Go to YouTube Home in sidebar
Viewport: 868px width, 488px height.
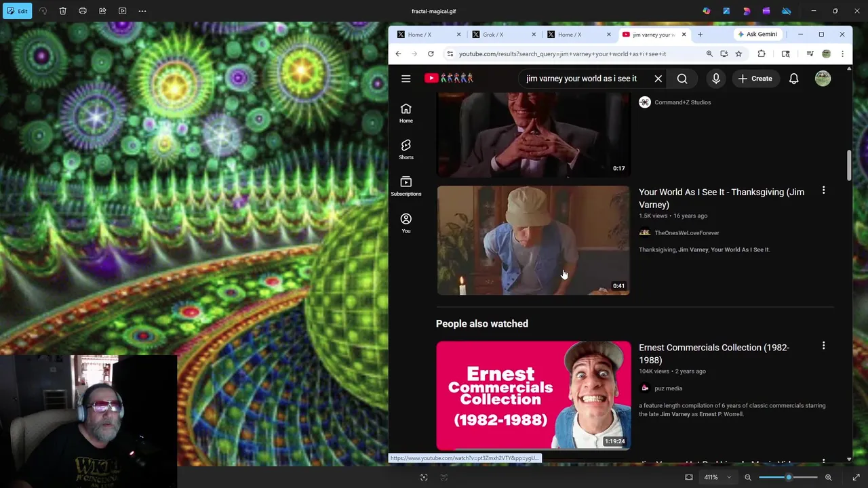[x=406, y=113]
